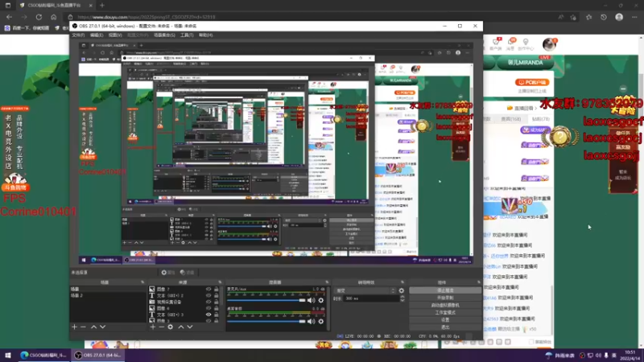Toggle visibility of the 文本 (GDI+) 2 source
This screenshot has height=362, width=644.
pyautogui.click(x=208, y=295)
